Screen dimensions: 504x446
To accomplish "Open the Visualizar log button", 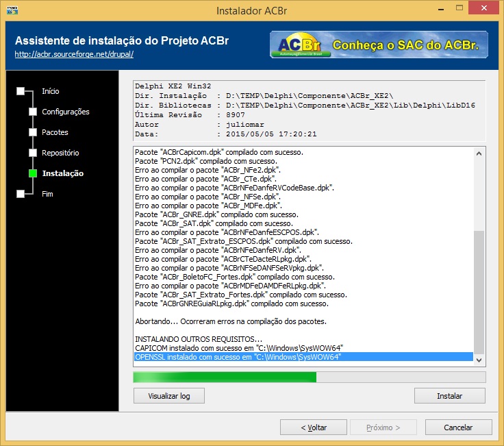I will coord(169,396).
